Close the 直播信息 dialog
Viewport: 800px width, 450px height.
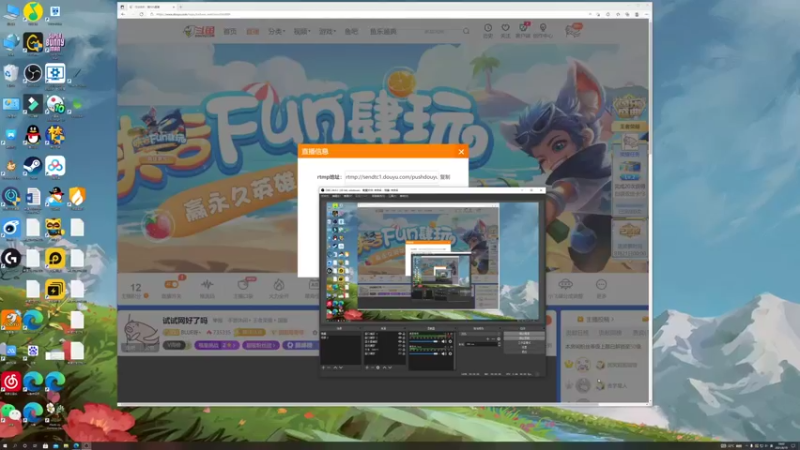[461, 152]
